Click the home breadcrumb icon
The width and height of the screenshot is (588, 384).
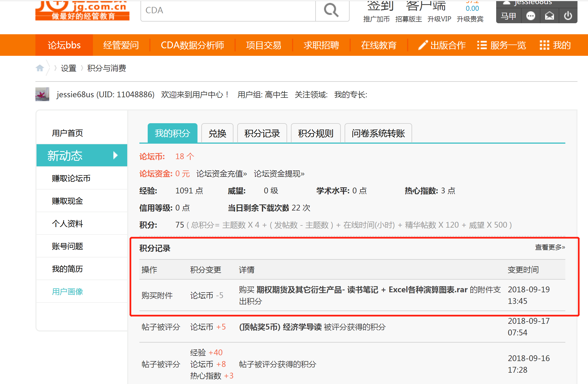click(x=40, y=68)
